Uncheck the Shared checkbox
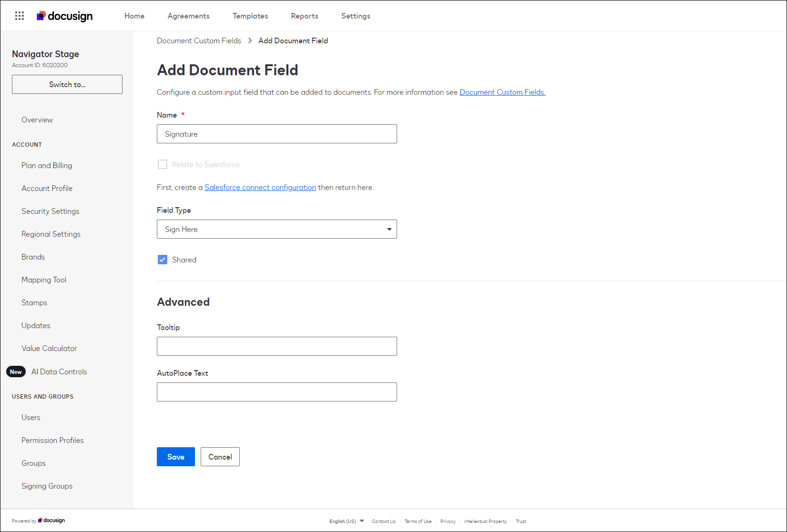787x532 pixels. click(x=163, y=260)
